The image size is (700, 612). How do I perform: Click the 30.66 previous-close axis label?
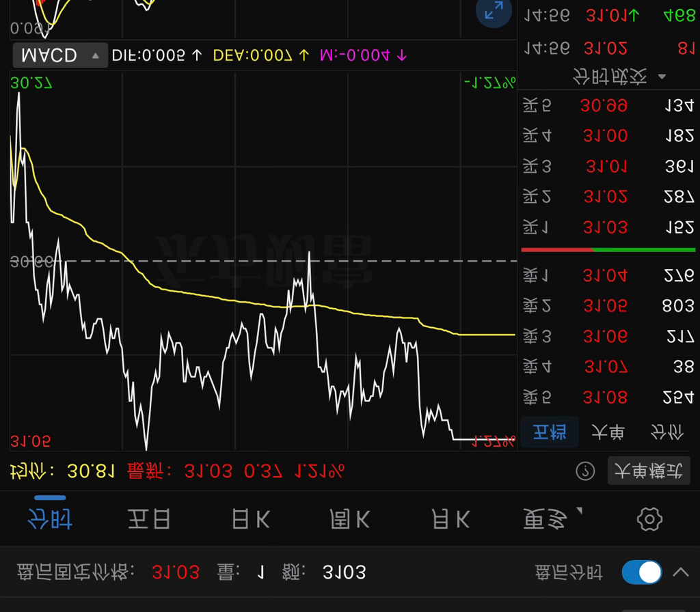(x=31, y=262)
